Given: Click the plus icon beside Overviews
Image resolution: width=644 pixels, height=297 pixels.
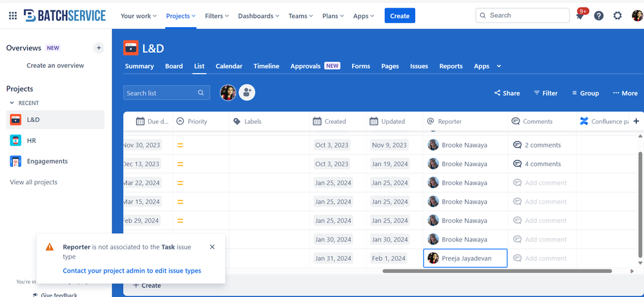Looking at the screenshot, I should coord(99,48).
